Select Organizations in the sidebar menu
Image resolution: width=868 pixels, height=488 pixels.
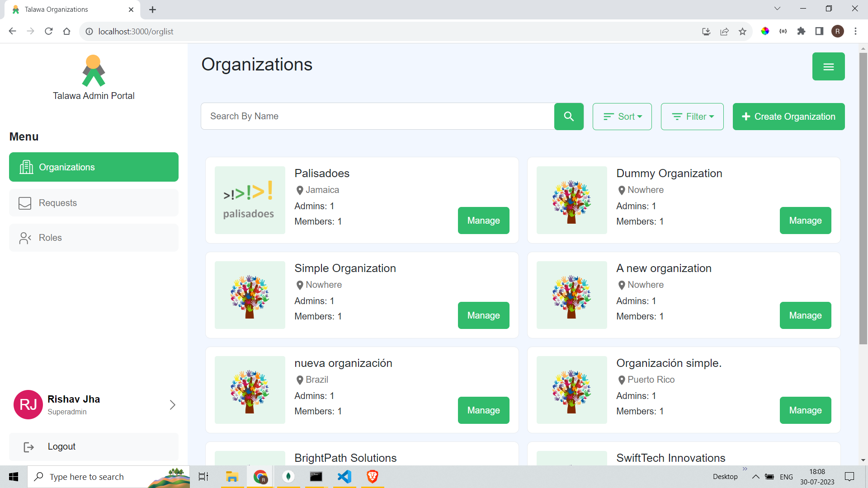pyautogui.click(x=94, y=167)
